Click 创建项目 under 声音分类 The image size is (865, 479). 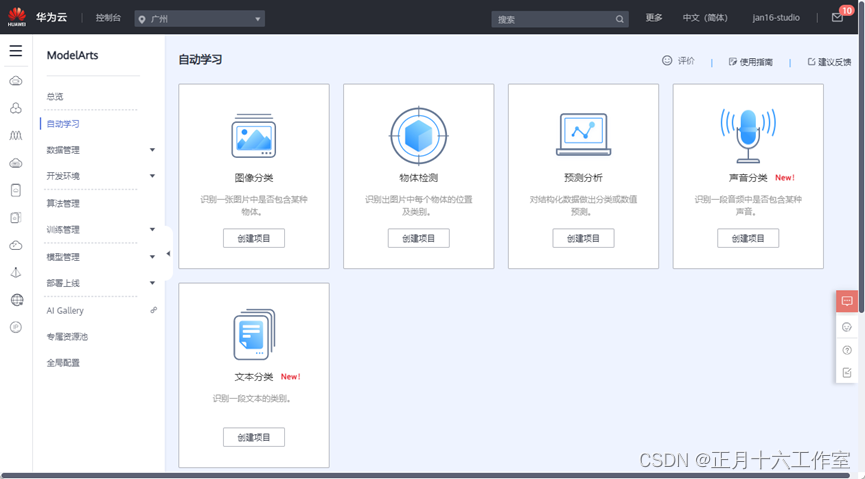[748, 238]
